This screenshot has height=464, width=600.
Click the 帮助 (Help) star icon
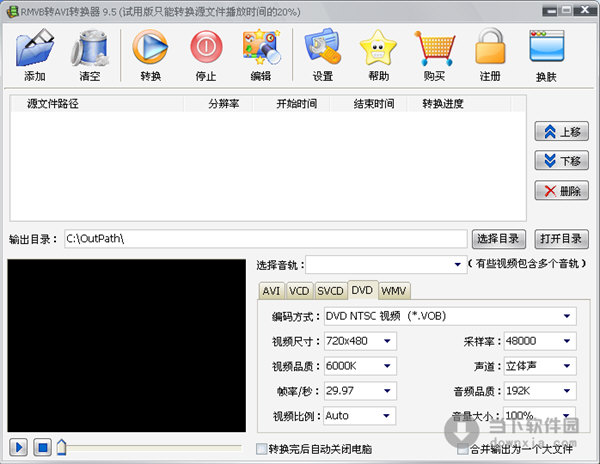point(378,48)
